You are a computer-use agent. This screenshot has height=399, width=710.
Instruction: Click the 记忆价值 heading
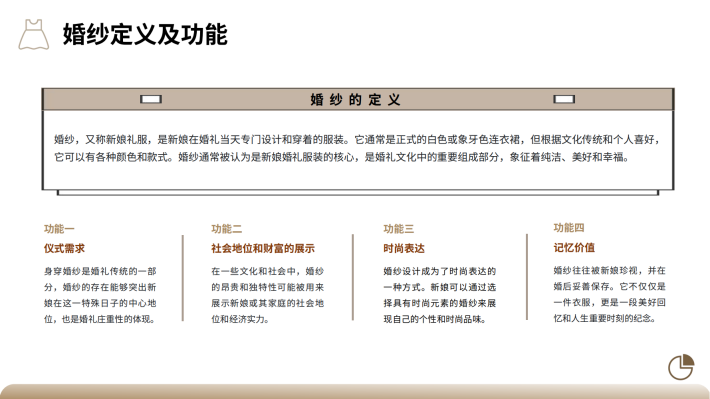[574, 247]
